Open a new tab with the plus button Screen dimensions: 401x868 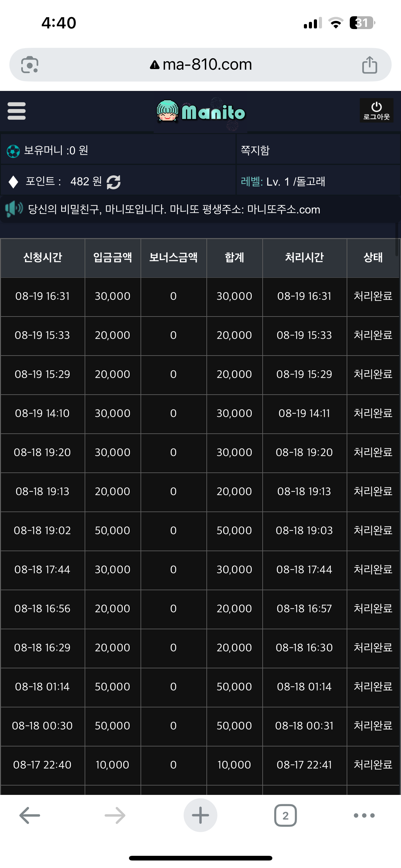click(200, 816)
